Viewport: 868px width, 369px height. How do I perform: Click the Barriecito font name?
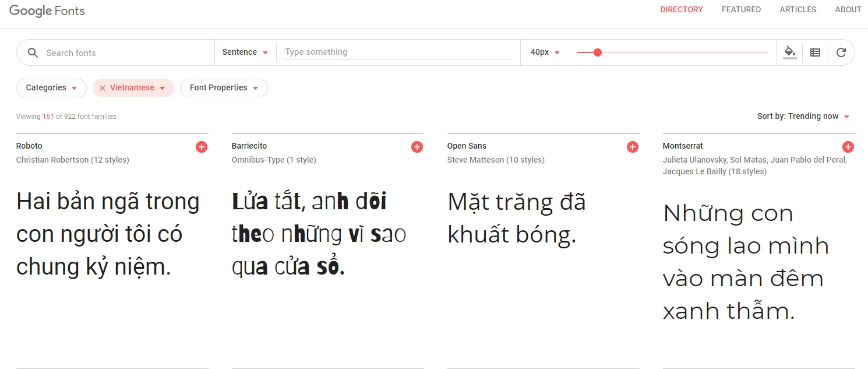pyautogui.click(x=249, y=146)
